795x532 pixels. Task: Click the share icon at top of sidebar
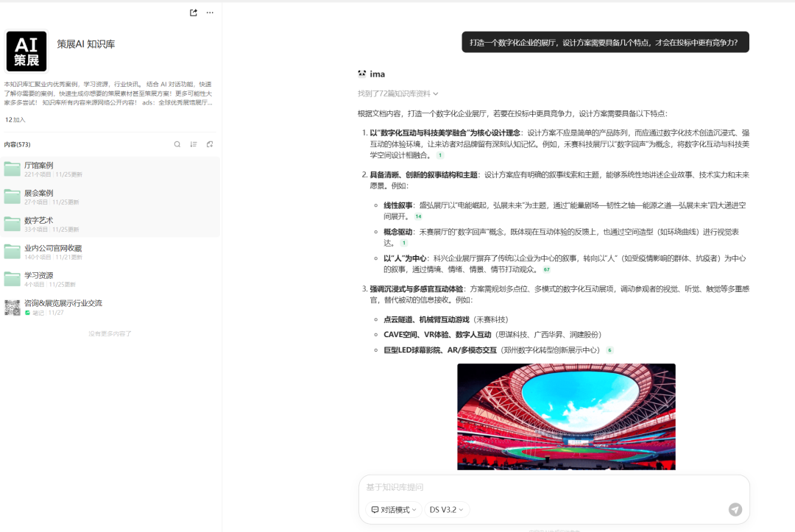click(x=193, y=13)
